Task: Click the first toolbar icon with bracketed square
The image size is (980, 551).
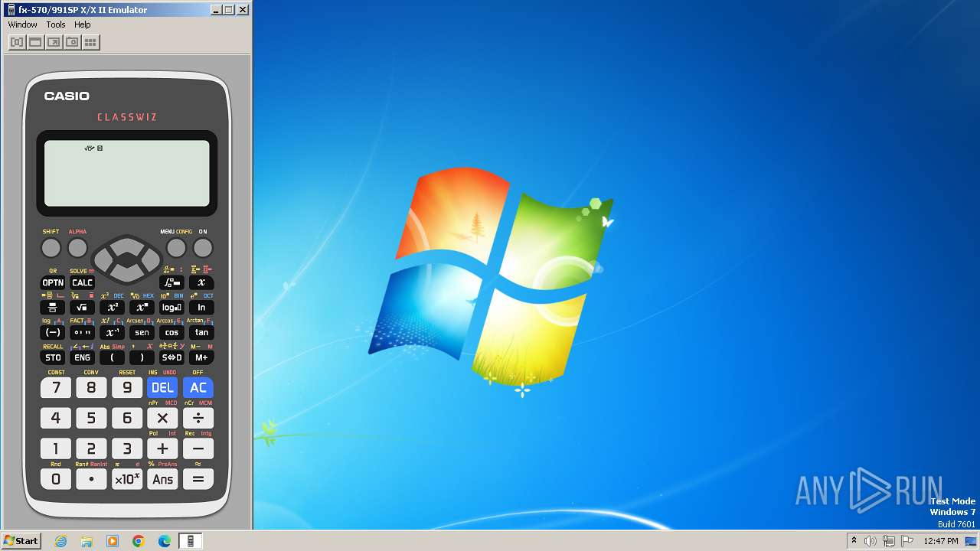Action: 17,42
